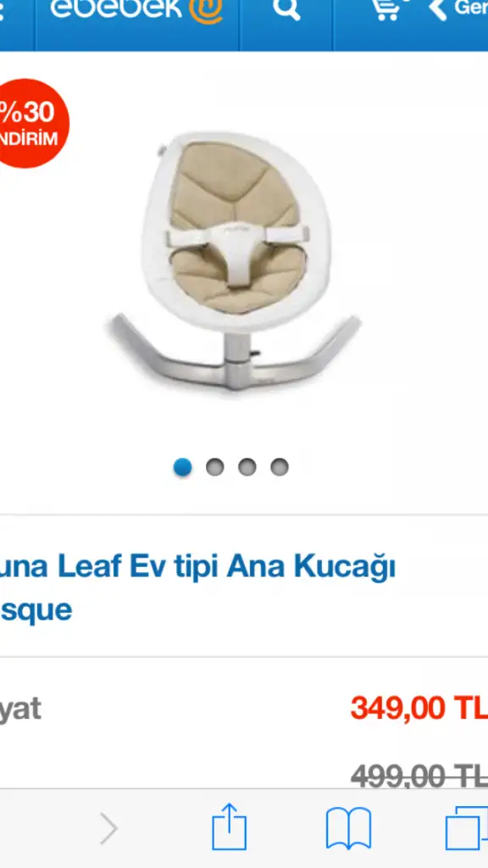
Task: Open the shopping cart icon
Action: [389, 9]
